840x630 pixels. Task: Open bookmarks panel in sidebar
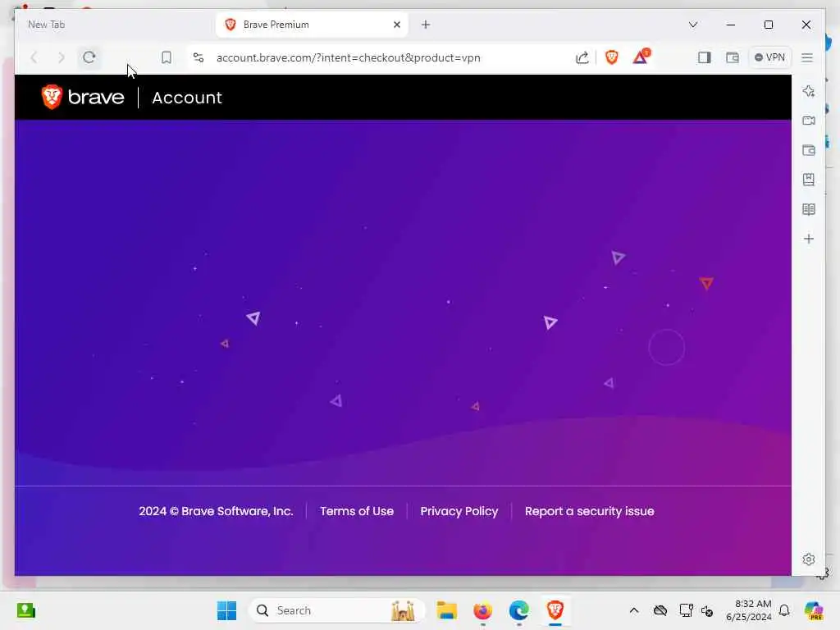click(x=808, y=180)
